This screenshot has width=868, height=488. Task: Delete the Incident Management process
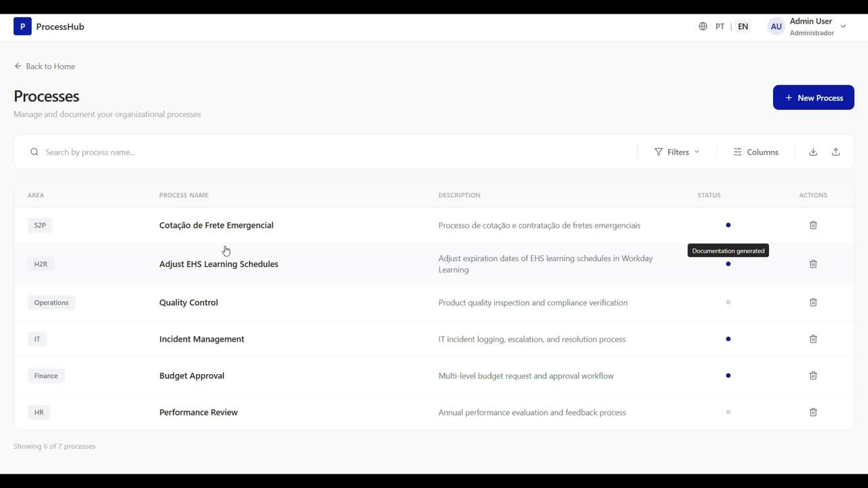coord(813,339)
